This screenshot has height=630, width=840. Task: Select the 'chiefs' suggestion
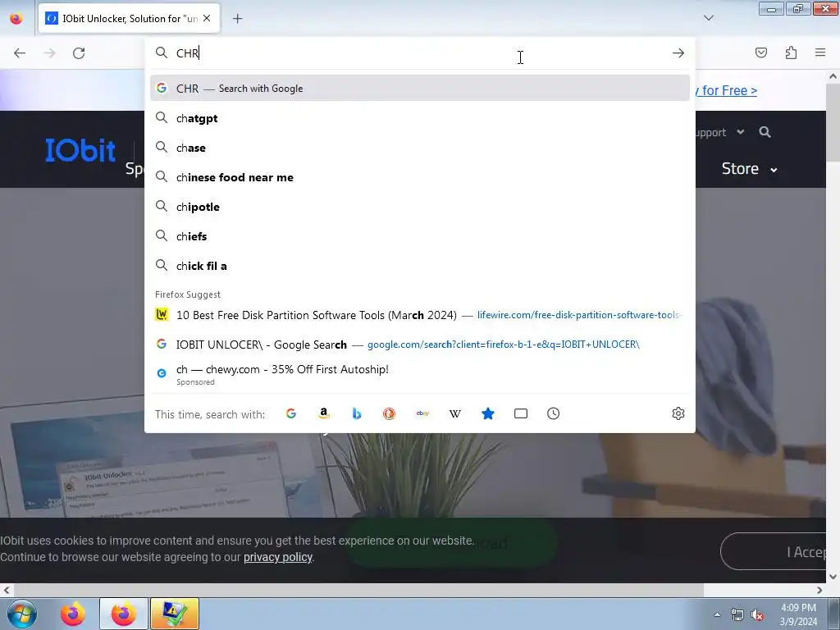(x=420, y=235)
